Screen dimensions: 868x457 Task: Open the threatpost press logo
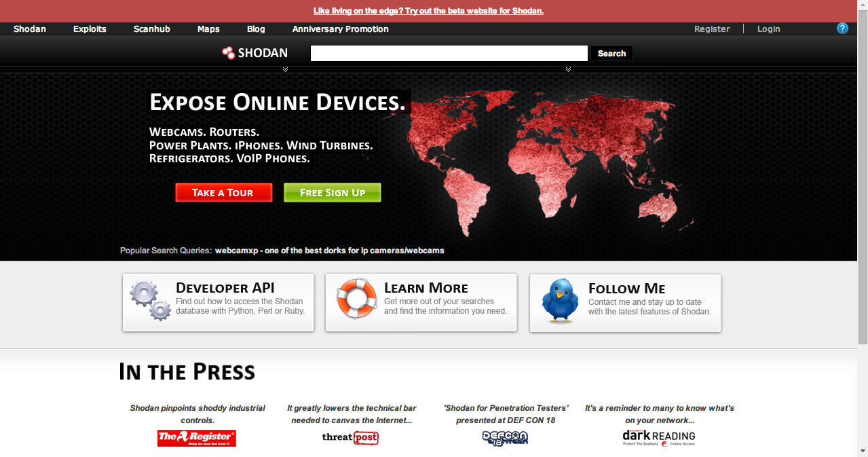[x=350, y=437]
